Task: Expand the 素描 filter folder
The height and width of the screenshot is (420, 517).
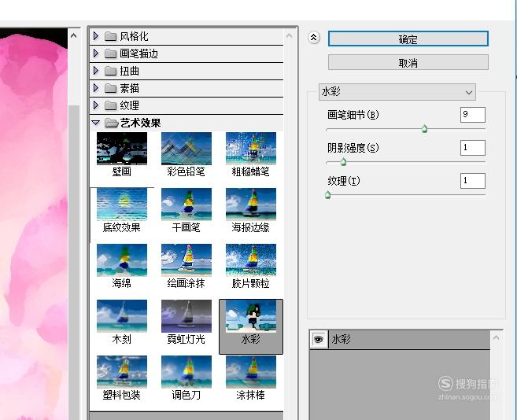Action: pos(96,87)
